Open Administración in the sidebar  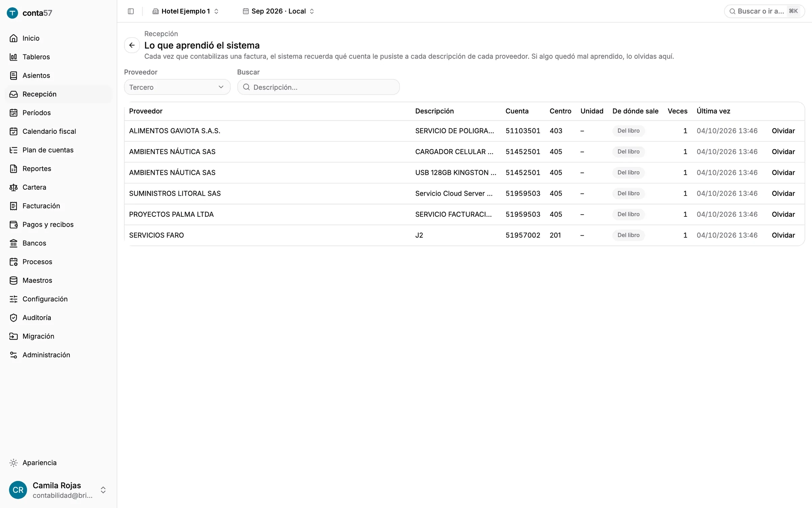click(58, 355)
